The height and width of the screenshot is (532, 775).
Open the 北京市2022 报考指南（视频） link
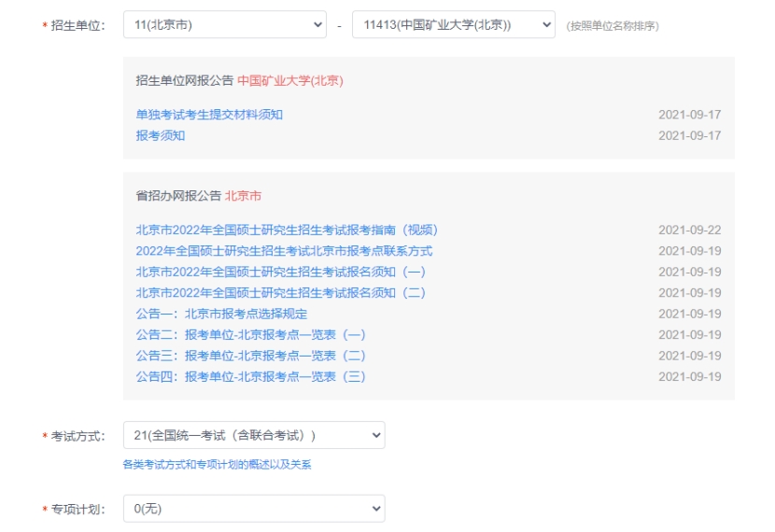(287, 230)
